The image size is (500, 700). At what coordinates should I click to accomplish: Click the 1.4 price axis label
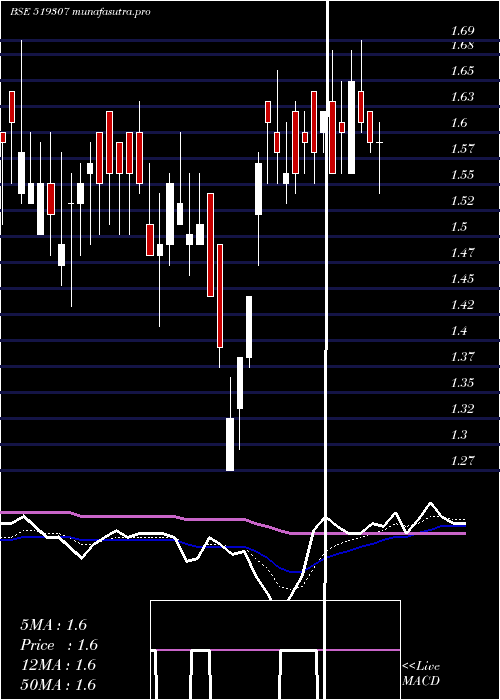458,331
